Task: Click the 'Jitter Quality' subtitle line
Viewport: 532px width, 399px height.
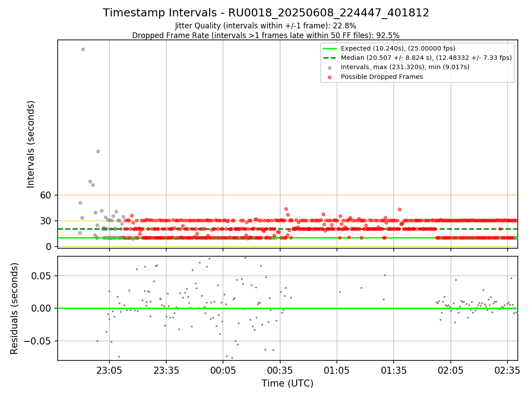Action: [x=266, y=26]
